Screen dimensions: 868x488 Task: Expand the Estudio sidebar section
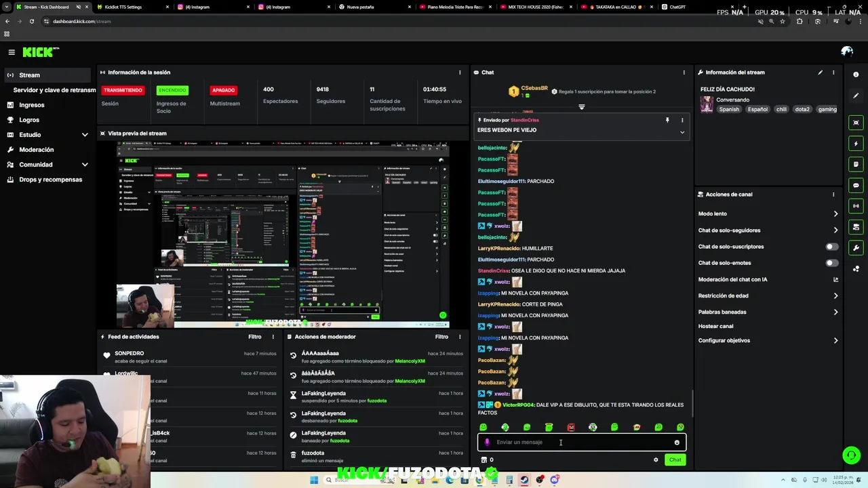point(85,135)
